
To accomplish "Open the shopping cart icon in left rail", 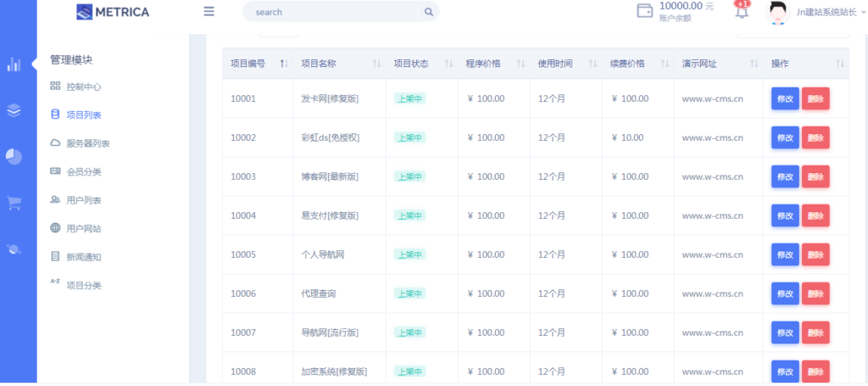I will click(x=14, y=203).
